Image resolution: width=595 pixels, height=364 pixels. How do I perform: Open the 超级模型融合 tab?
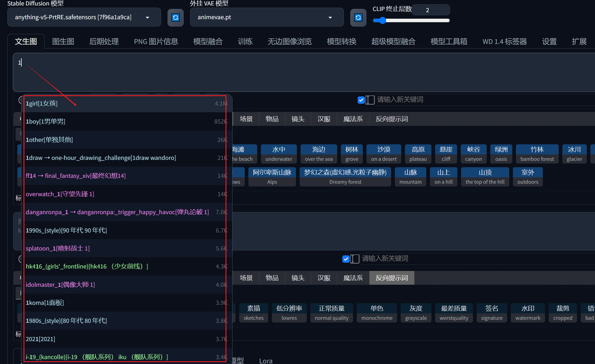coord(393,41)
